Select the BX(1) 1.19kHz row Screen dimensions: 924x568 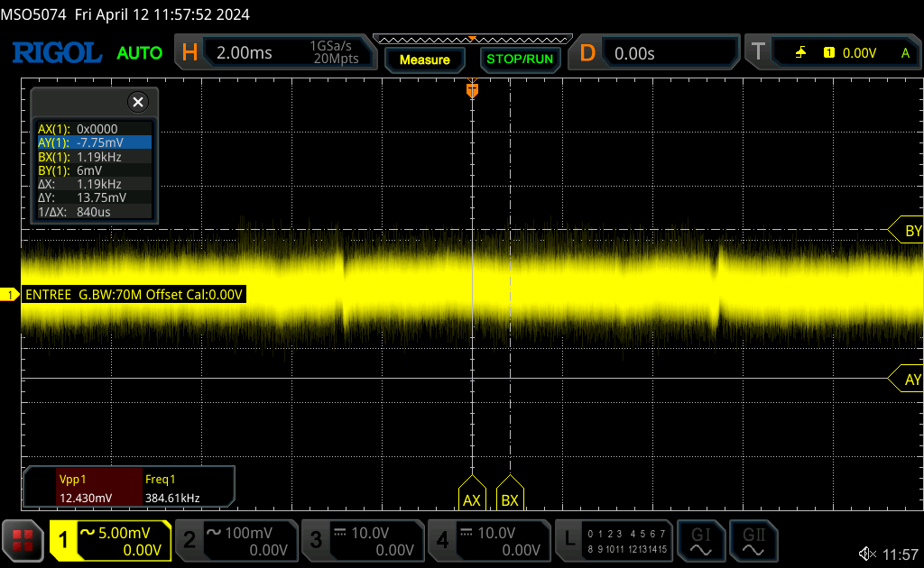point(94,157)
